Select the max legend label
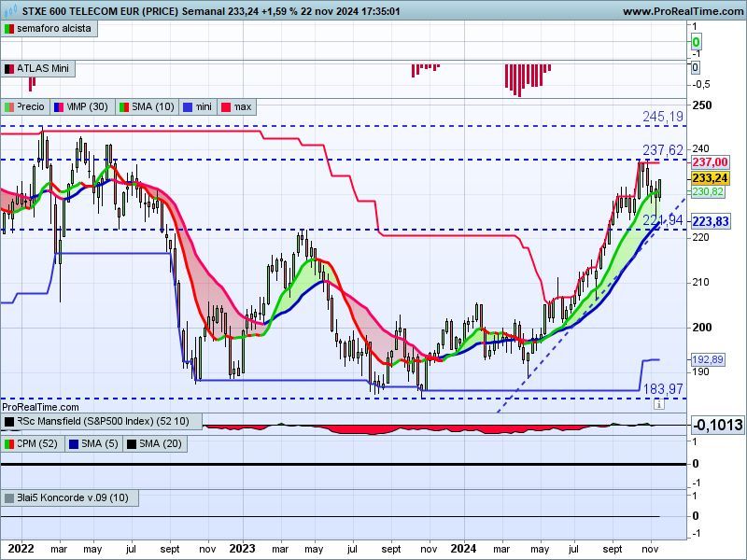The height and width of the screenshot is (560, 747). pos(243,106)
